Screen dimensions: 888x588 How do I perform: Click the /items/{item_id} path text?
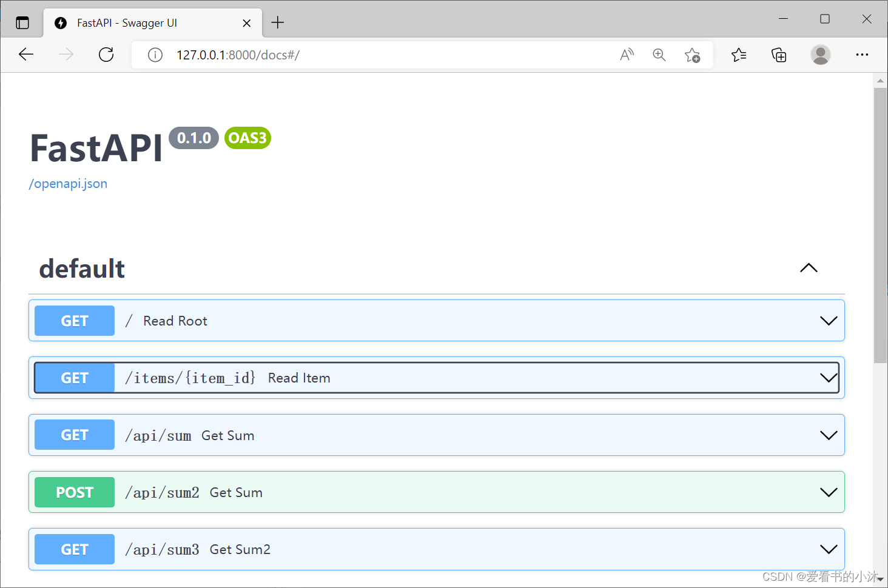(190, 378)
